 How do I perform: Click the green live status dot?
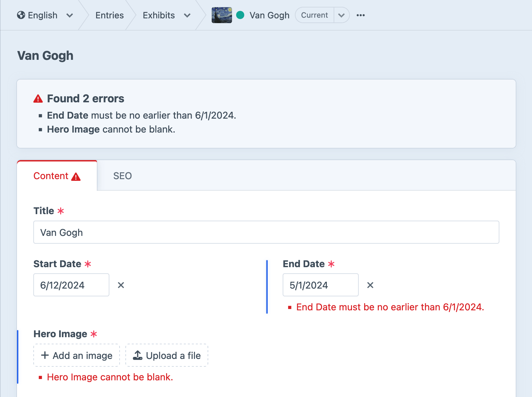(x=240, y=15)
